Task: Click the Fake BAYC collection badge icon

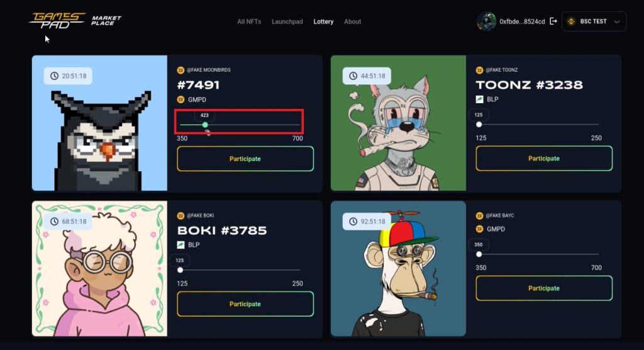Action: 479,215
